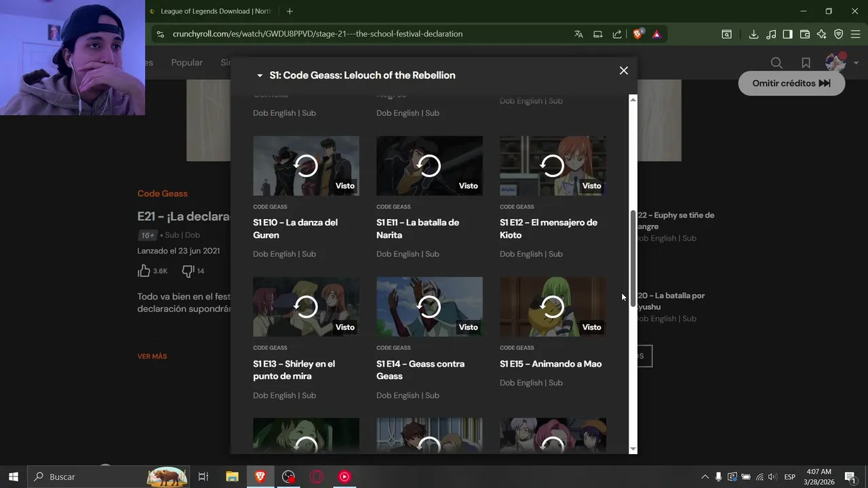Viewport: 868px width, 488px height.
Task: Open a new browser tab
Action: pos(290,12)
